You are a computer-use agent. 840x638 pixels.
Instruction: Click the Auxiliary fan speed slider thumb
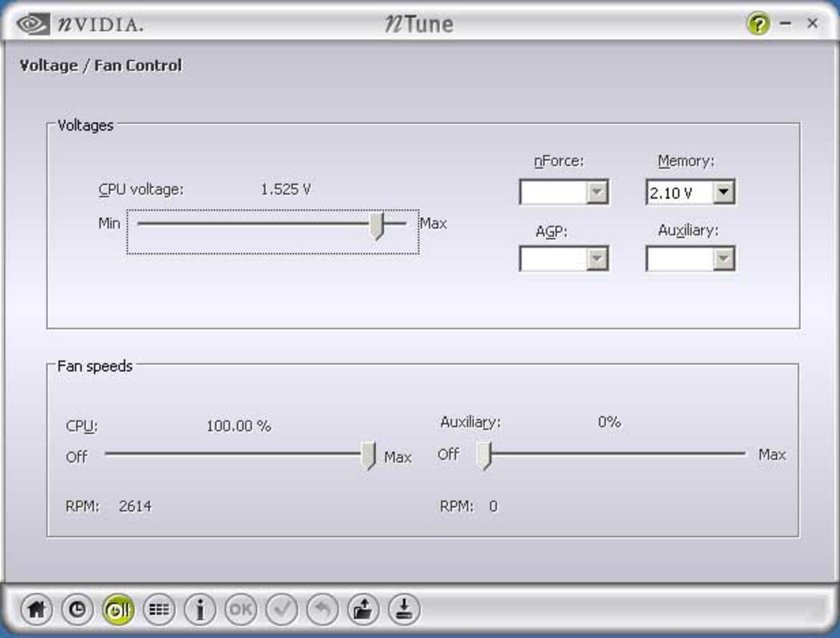(x=484, y=456)
